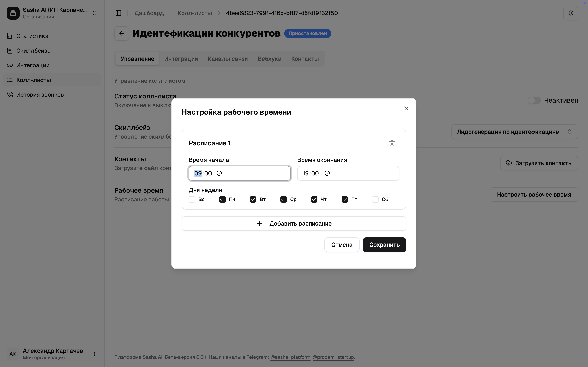
Task: Open the Лидогенерация по идентефикациям dropdown
Action: pyautogui.click(x=514, y=132)
